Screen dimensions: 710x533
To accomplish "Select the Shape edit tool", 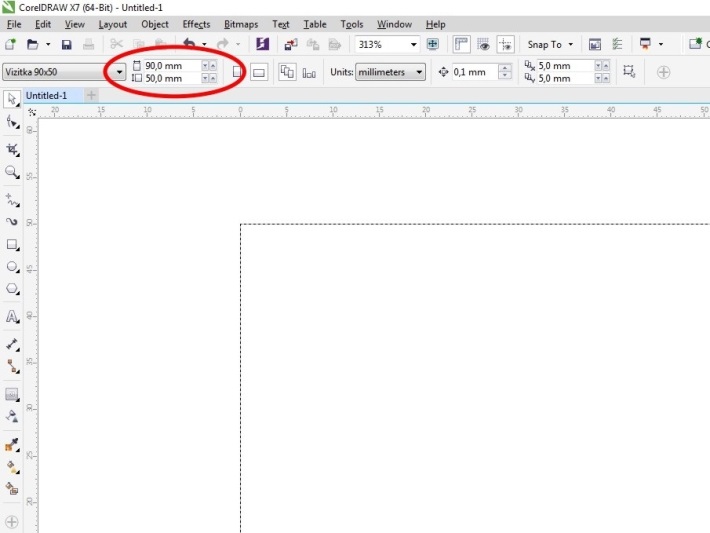I will tap(12, 122).
